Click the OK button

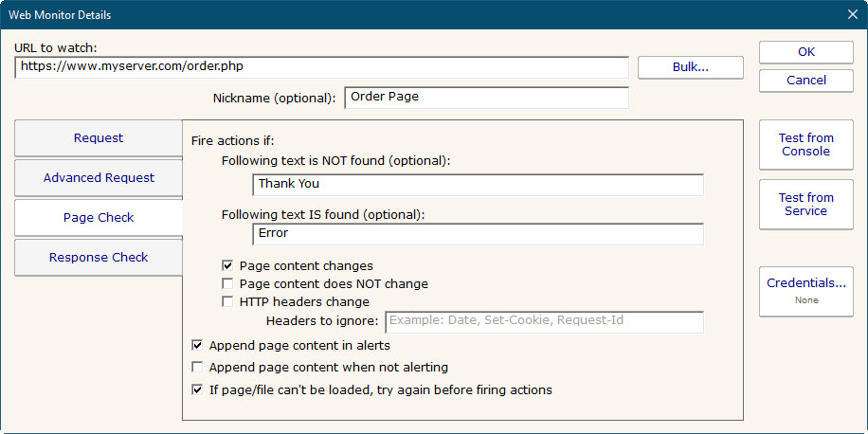(805, 52)
